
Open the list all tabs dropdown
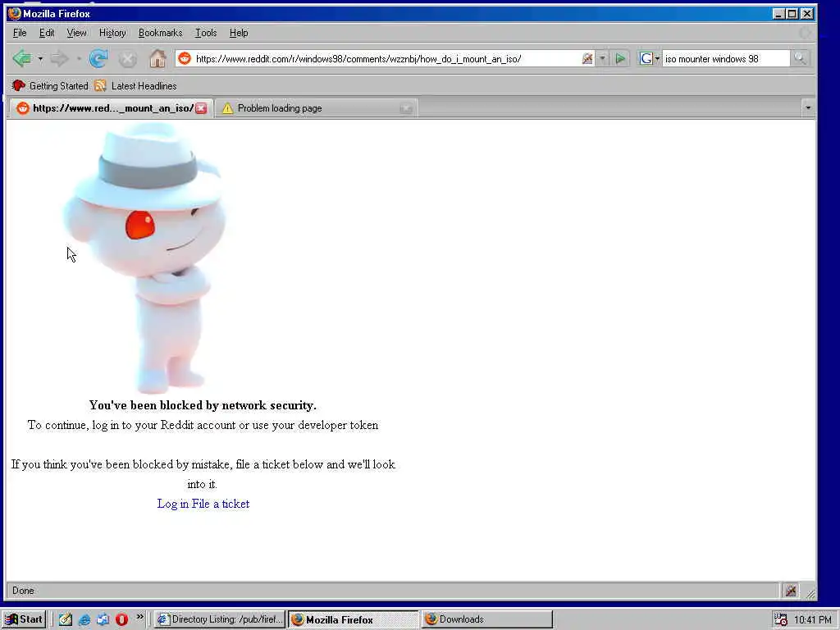click(808, 108)
